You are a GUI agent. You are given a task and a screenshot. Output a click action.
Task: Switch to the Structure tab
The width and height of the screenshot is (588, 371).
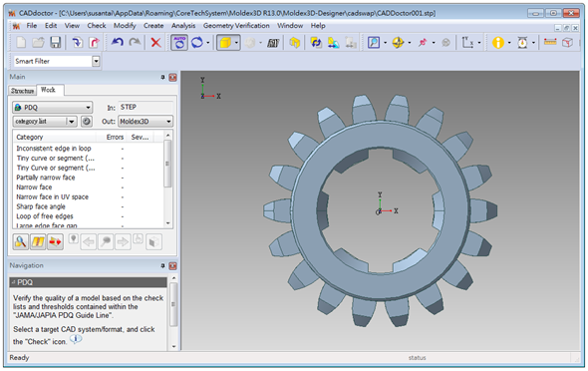(x=23, y=91)
